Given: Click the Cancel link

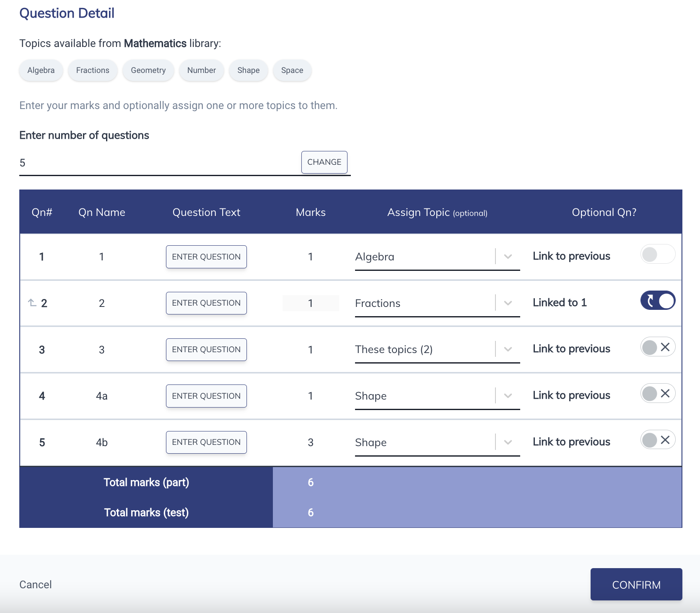Looking at the screenshot, I should (x=35, y=584).
